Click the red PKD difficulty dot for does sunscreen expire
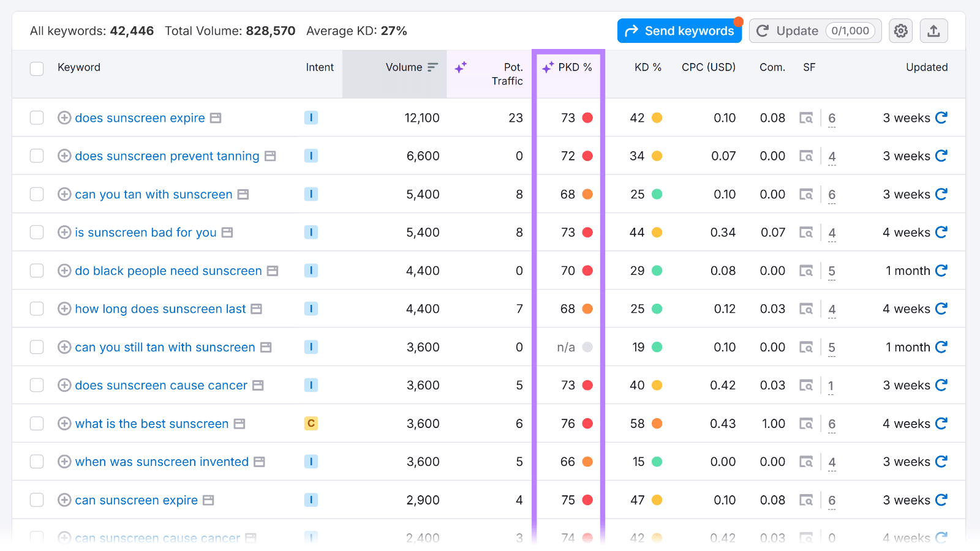980x551 pixels. point(588,118)
